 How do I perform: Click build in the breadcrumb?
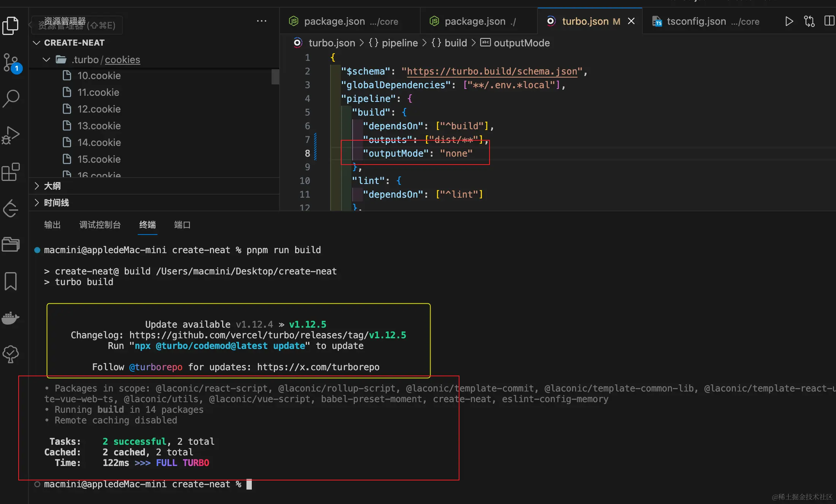(456, 43)
